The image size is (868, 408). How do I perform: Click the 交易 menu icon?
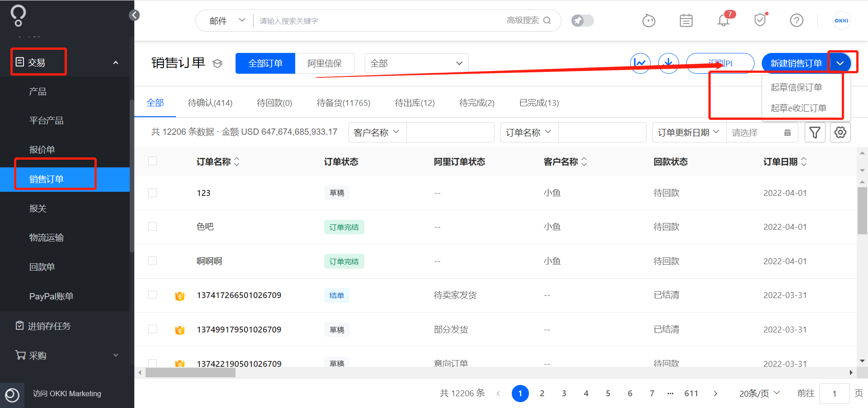click(x=19, y=62)
